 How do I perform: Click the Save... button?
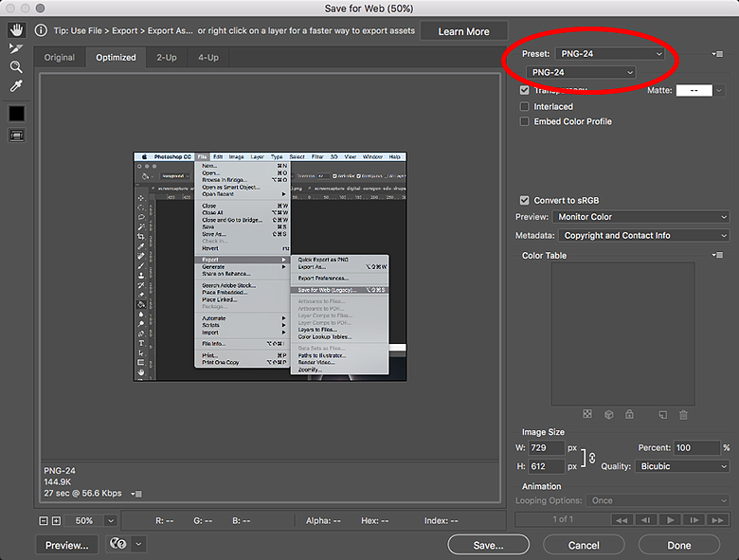488,546
